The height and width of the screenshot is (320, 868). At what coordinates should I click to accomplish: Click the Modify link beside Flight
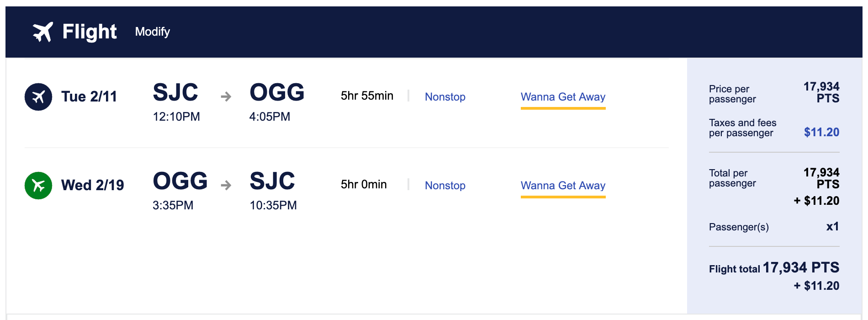tap(152, 32)
